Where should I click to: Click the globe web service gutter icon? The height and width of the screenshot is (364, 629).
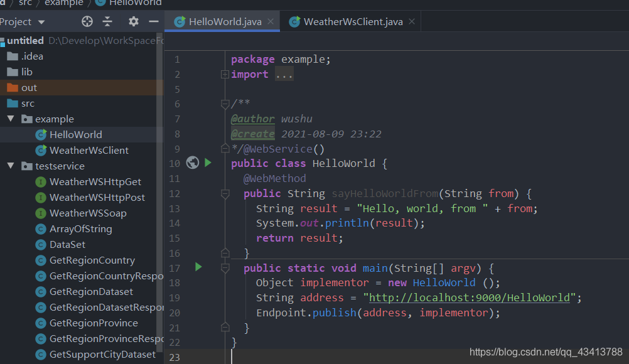(192, 163)
